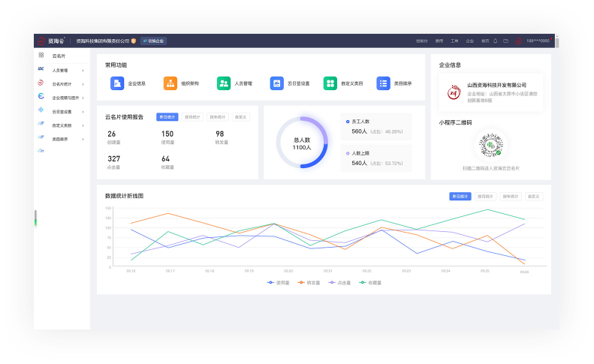Toggle the 点击量 legend series
This screenshot has width=594, height=364.
point(340,282)
